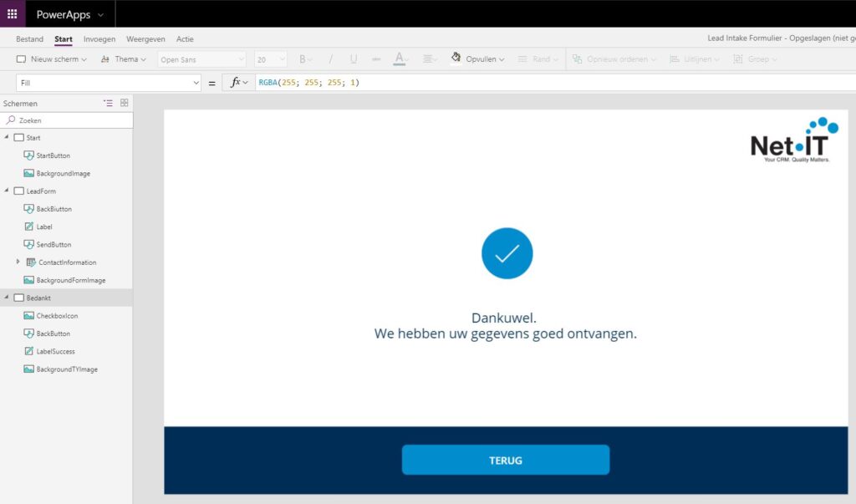The image size is (856, 504).
Task: Click the Zoeken search field
Action: coord(71,120)
